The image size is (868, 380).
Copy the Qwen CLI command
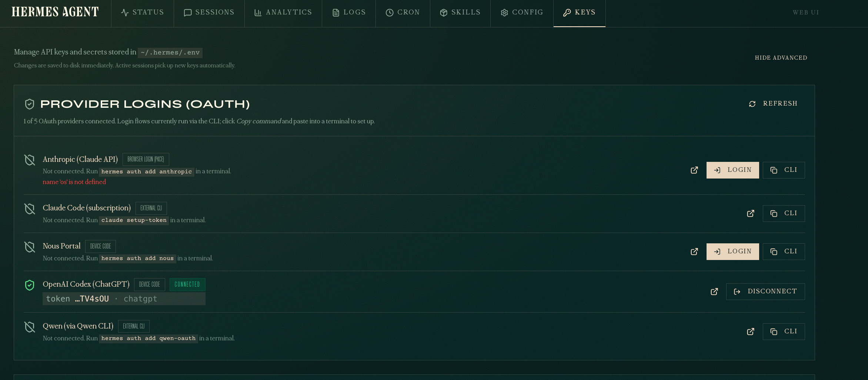point(784,331)
